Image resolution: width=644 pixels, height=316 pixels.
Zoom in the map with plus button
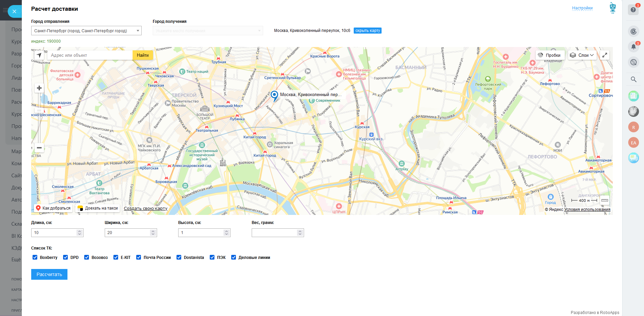[39, 88]
